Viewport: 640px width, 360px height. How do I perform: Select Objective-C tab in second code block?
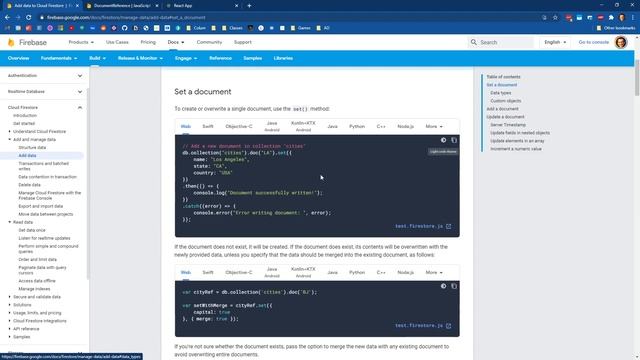click(x=239, y=272)
